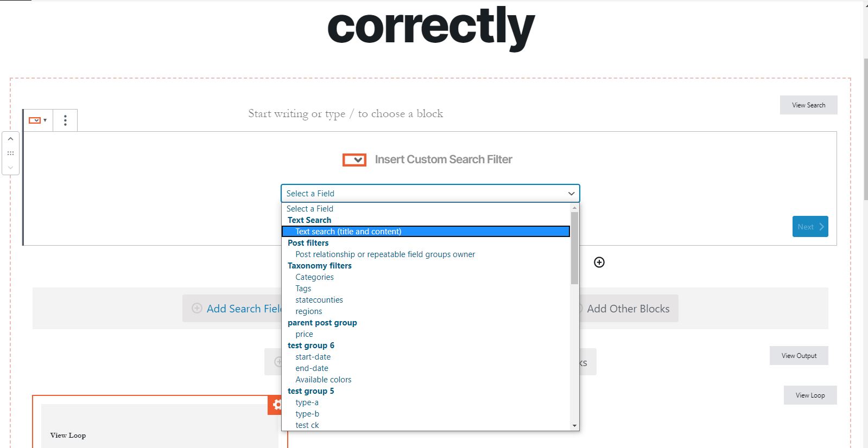Open the block's three-dot options menu
Screen dimensions: 868x448
click(65, 120)
